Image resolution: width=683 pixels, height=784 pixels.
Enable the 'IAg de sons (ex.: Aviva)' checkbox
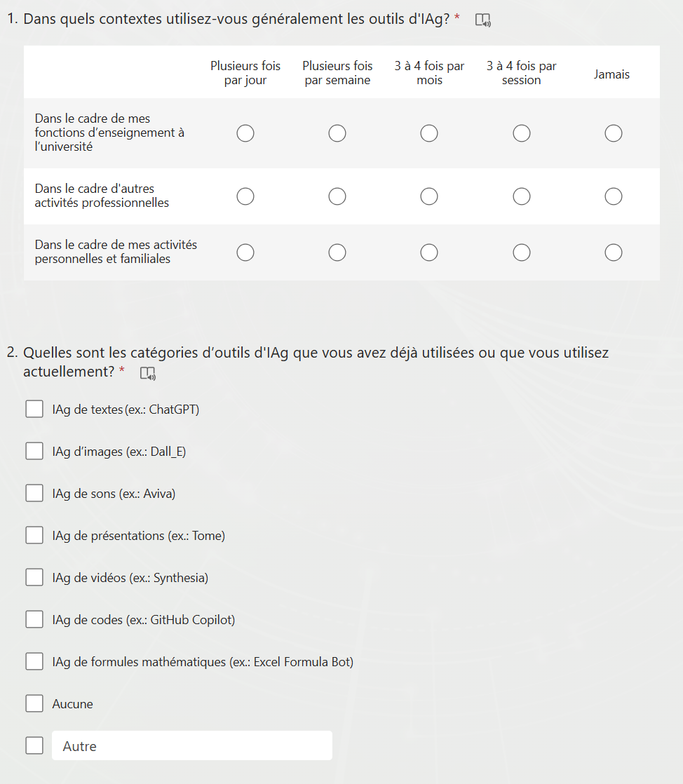coord(34,493)
